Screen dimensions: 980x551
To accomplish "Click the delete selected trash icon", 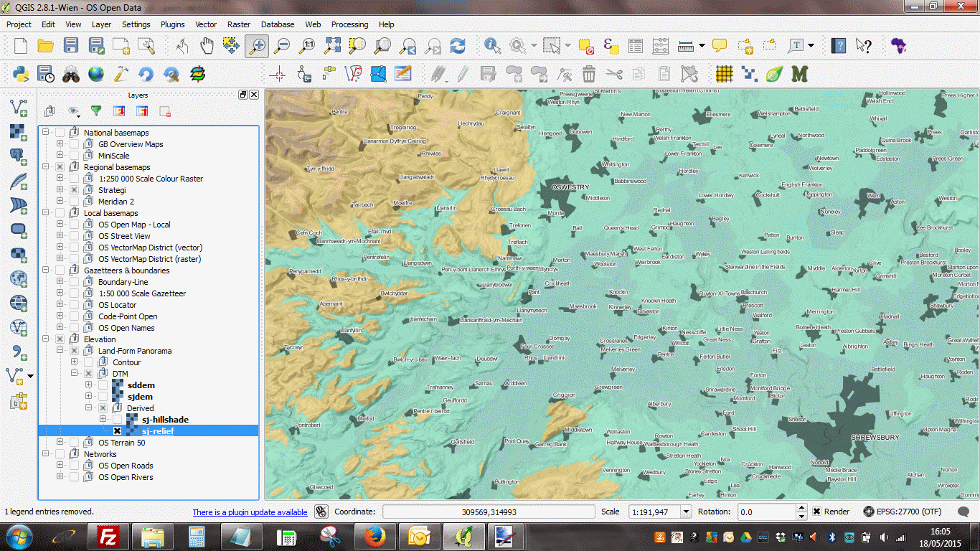I will [588, 73].
